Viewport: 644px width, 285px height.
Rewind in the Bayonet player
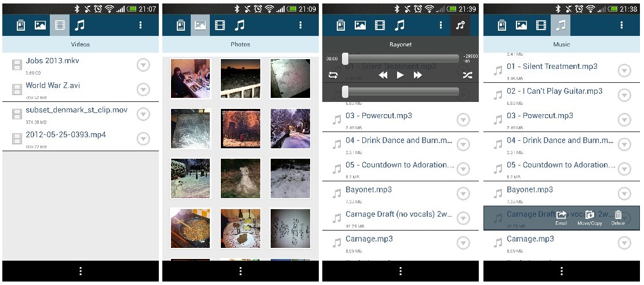(x=383, y=75)
